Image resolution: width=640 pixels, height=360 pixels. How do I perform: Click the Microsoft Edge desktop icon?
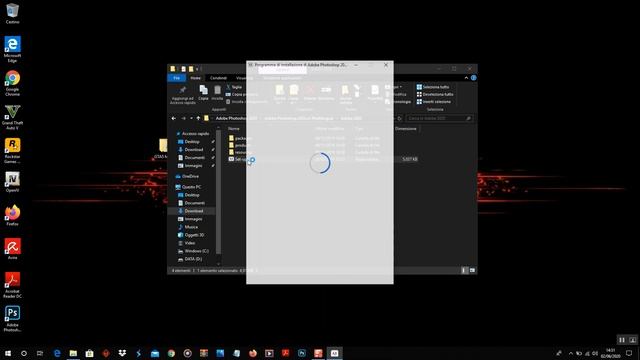tap(12, 49)
